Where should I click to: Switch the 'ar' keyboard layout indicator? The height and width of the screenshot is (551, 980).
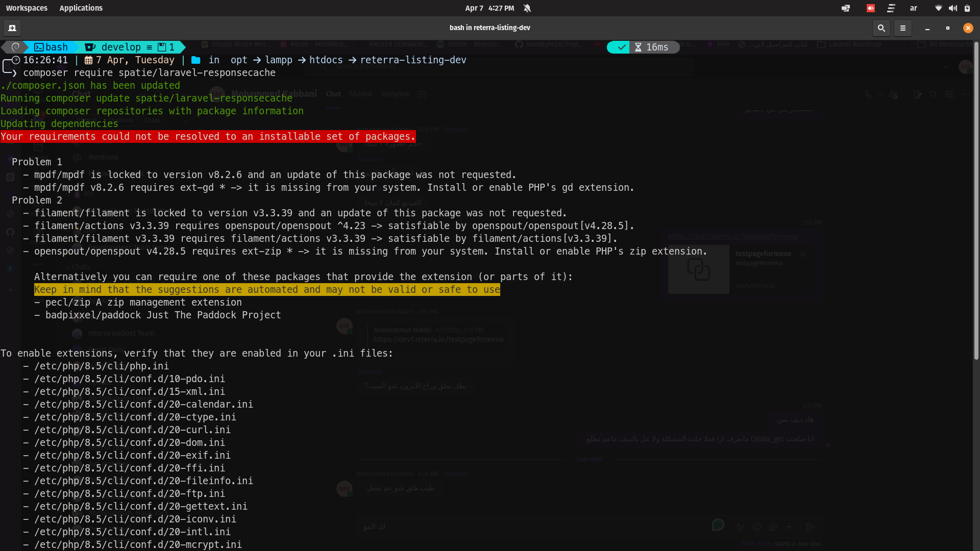pyautogui.click(x=914, y=8)
